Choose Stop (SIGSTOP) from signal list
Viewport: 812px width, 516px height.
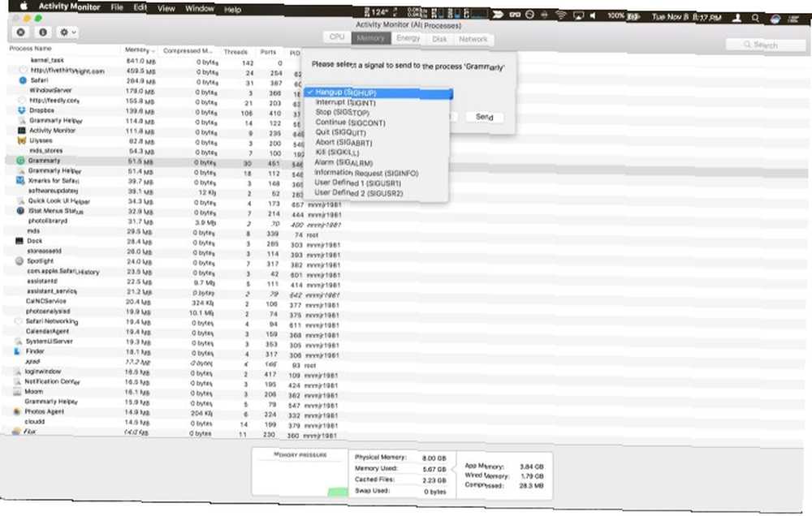click(x=343, y=112)
